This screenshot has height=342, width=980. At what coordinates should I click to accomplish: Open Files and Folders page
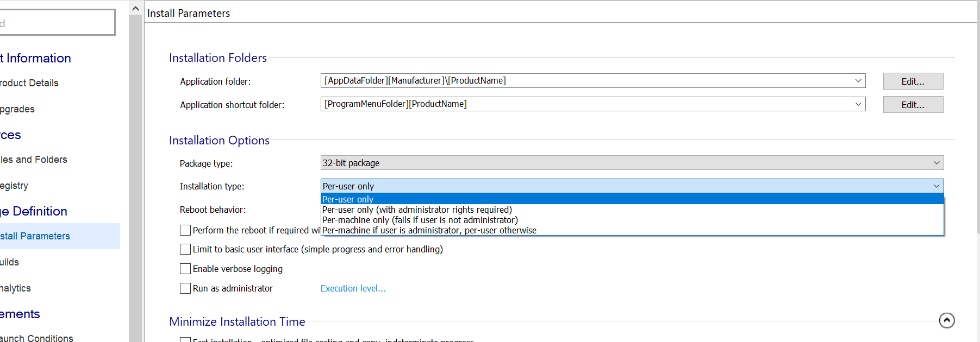tap(34, 160)
